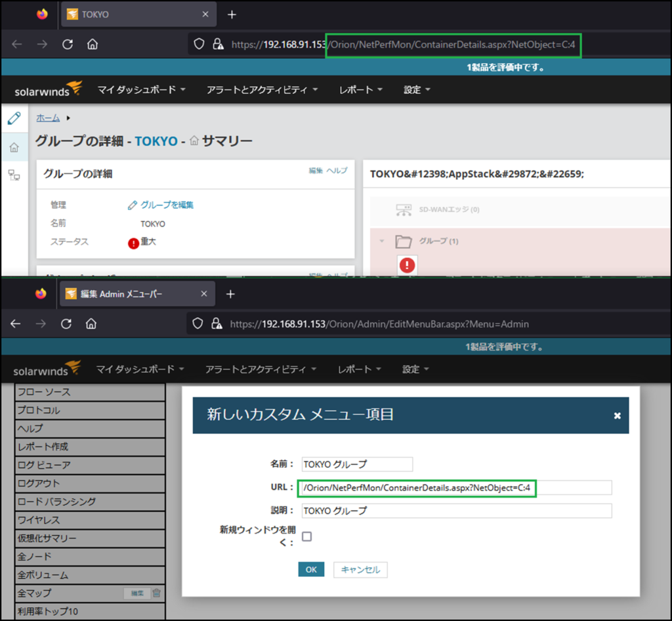Open アラートとアクティビティ menu in the TOKYO window
Screen dimensions: 672x621
coord(262,89)
